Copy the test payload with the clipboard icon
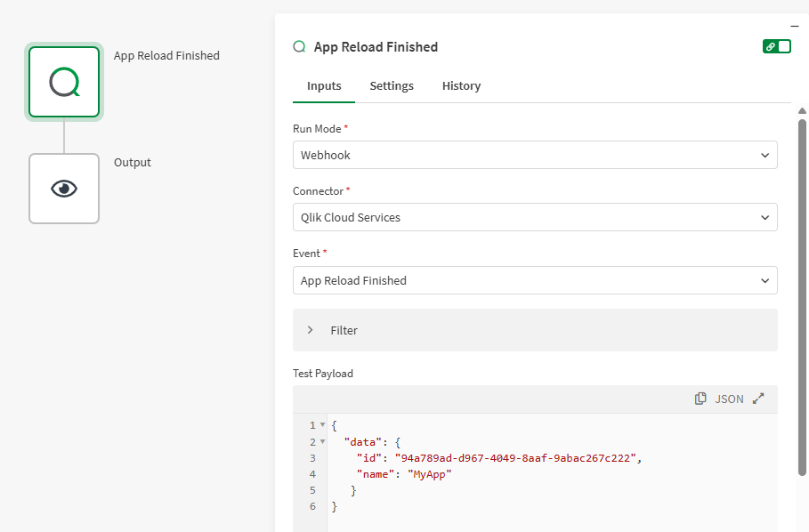The image size is (809, 532). [x=700, y=399]
